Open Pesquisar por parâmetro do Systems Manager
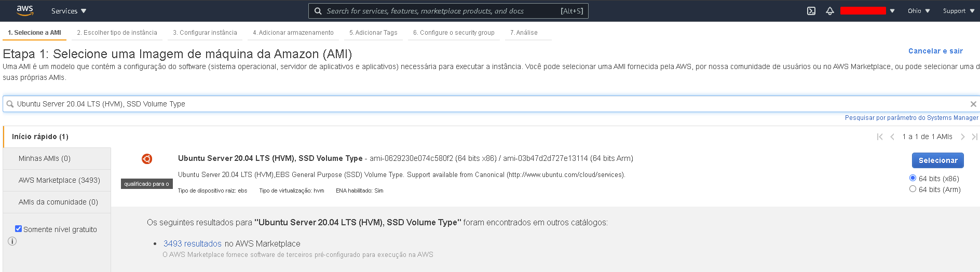This screenshot has width=980, height=272. 911,118
